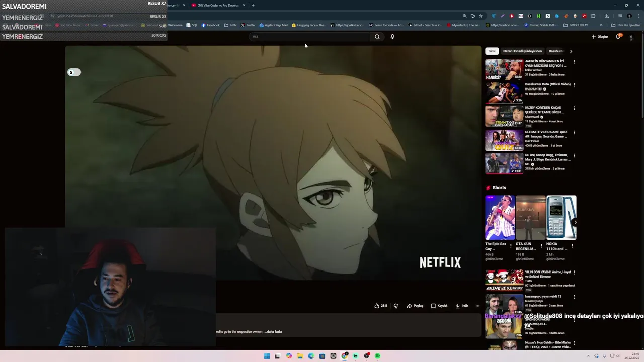The image size is (644, 362).
Task: Open the Chrome taskbar icon
Action: pos(344,356)
